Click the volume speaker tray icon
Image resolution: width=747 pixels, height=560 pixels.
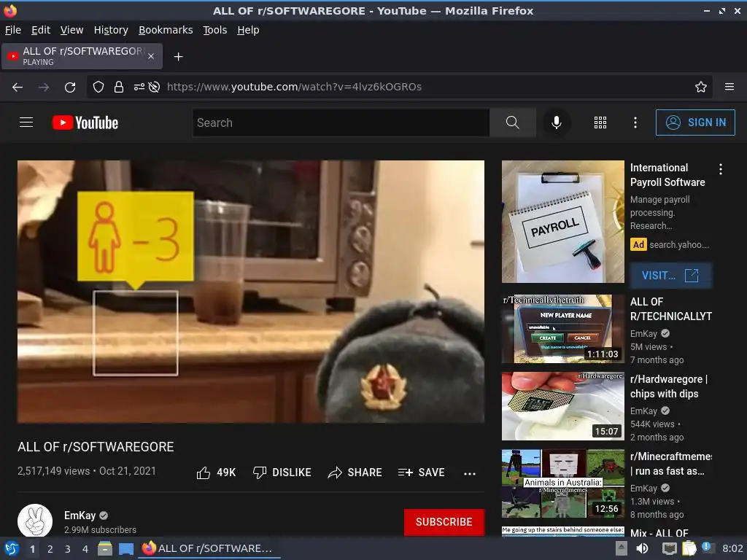click(x=642, y=548)
